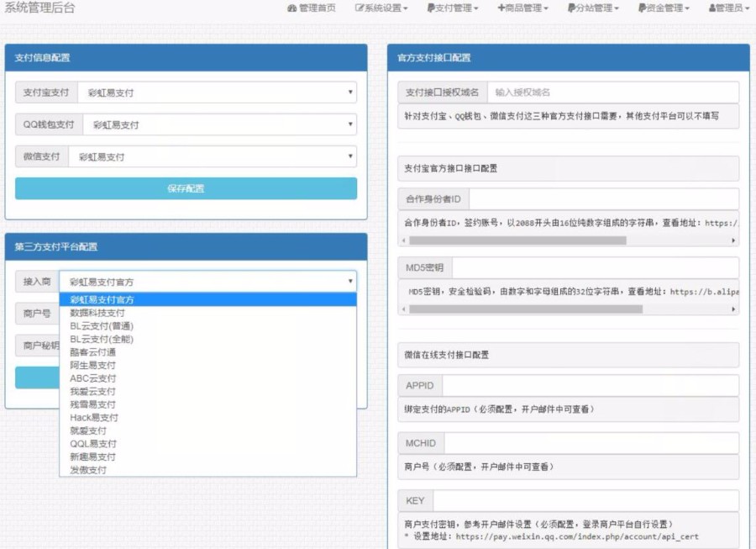
Task: Click the 保存配置 save button
Action: pyautogui.click(x=186, y=188)
